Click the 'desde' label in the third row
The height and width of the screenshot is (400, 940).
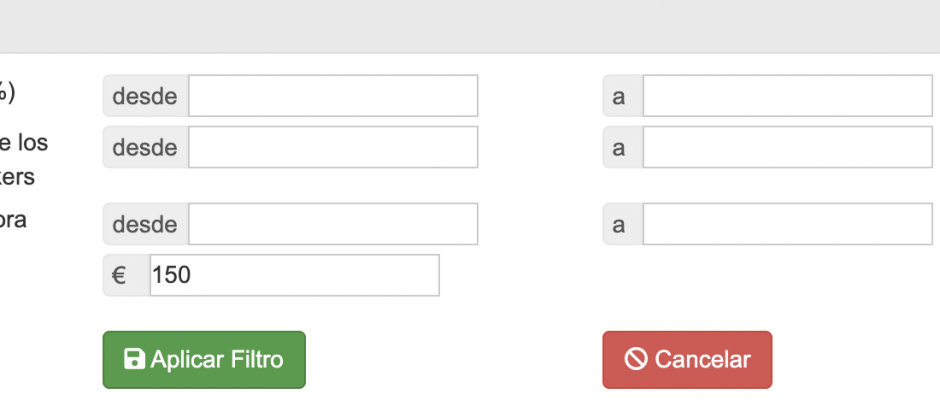click(146, 224)
